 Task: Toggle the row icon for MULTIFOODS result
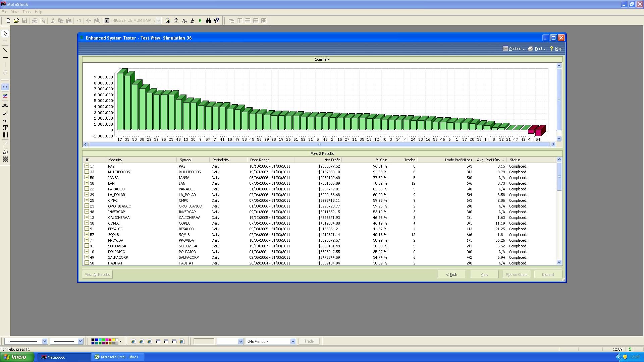click(x=87, y=172)
